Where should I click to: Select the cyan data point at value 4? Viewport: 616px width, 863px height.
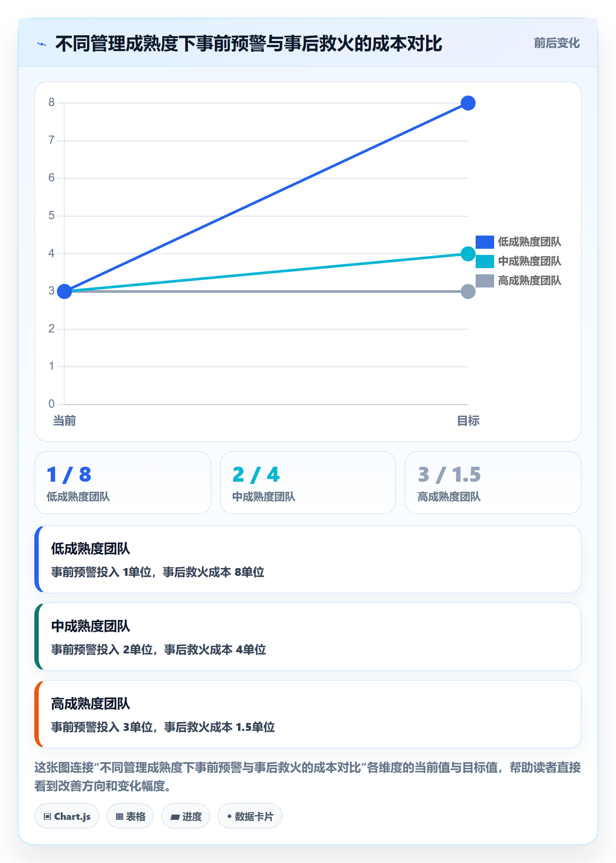pos(468,254)
